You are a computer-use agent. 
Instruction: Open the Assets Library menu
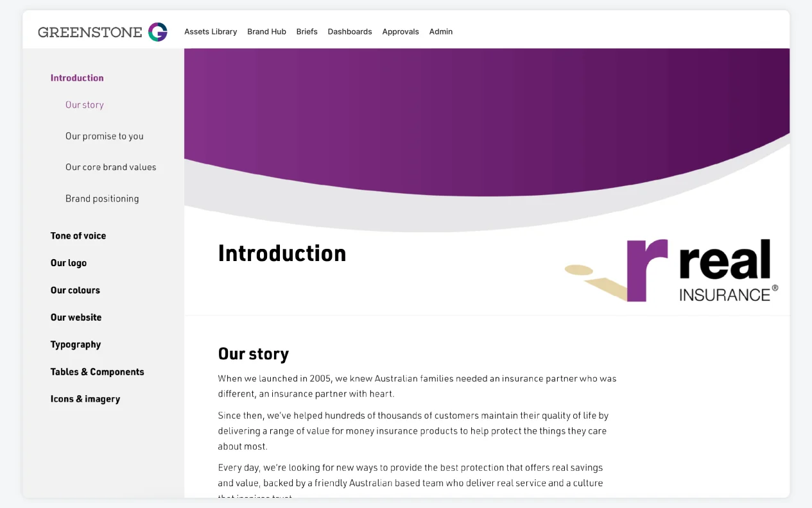tap(211, 31)
